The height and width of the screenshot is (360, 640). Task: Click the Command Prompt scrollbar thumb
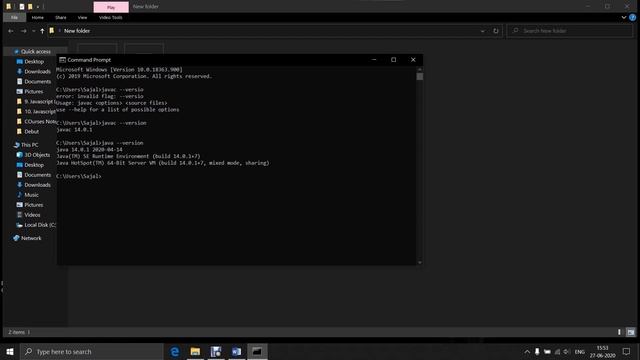(x=420, y=76)
